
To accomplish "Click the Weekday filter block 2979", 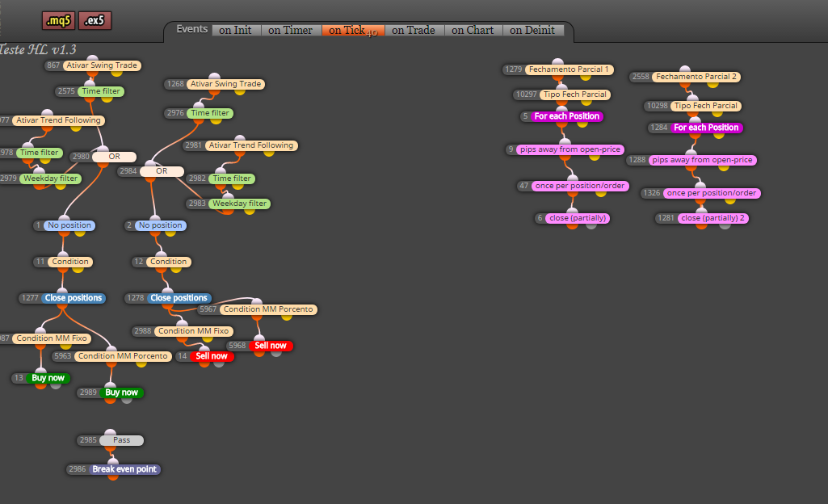I will [x=50, y=178].
